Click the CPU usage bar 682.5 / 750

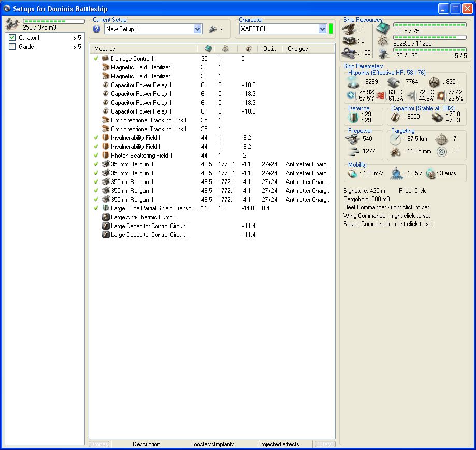429,25
